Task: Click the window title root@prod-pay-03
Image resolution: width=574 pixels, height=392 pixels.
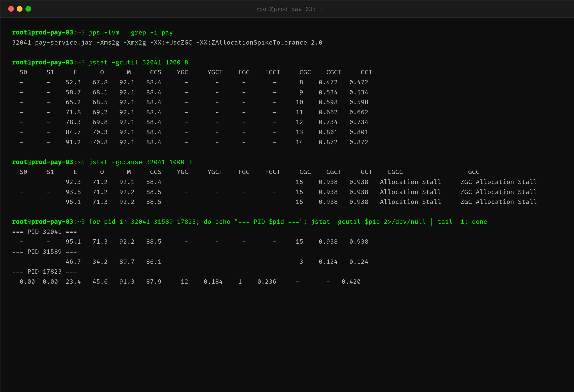Action: [289, 9]
